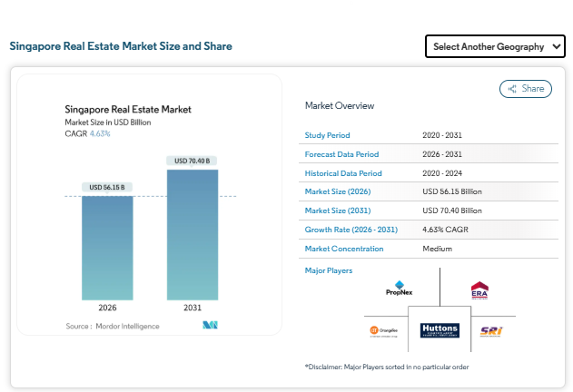This screenshot has height=392, width=573.
Task: Click the Market Size (2031) row label
Action: pyautogui.click(x=338, y=211)
